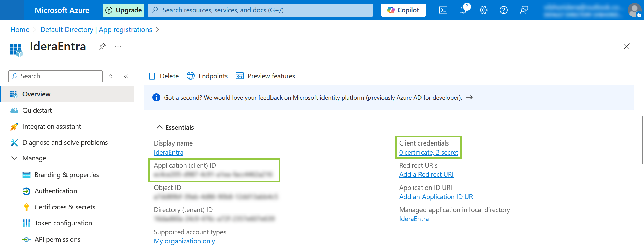Pin the IderaEntra app registration
The height and width of the screenshot is (249, 644).
point(102,46)
